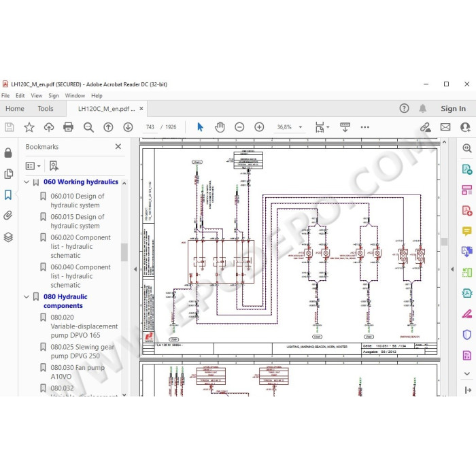Go to previous page arrow

click(x=108, y=127)
